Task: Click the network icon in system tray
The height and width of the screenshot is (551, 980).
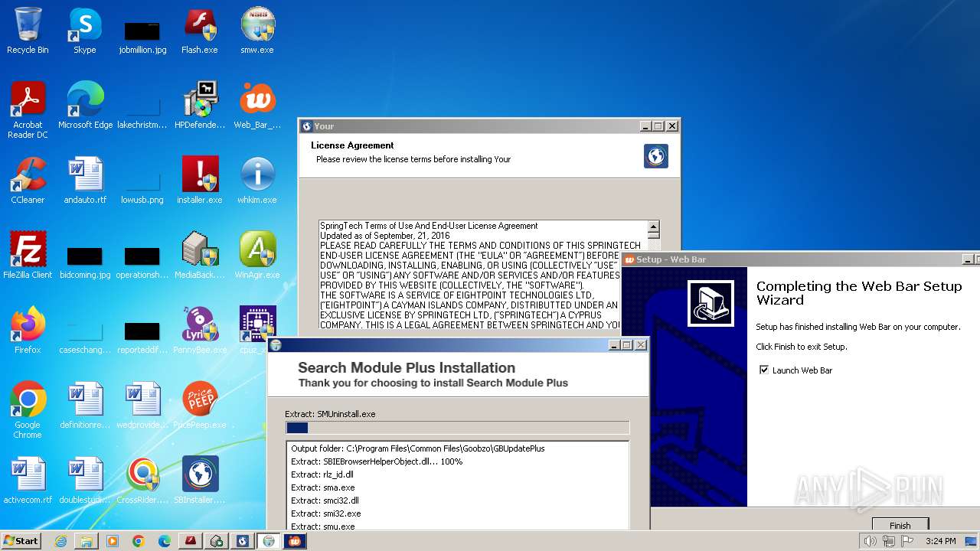Action: pyautogui.click(x=888, y=541)
